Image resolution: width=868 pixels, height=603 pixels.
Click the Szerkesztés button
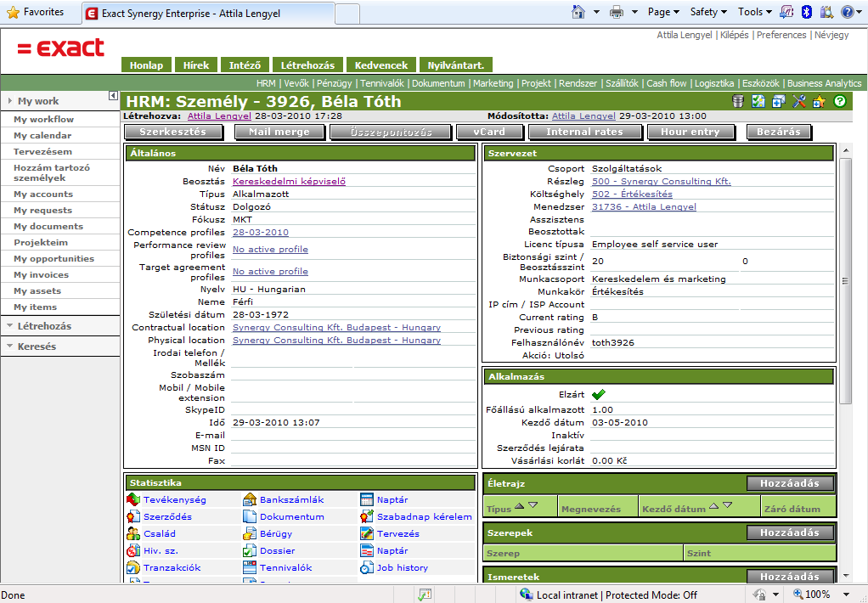coord(173,132)
